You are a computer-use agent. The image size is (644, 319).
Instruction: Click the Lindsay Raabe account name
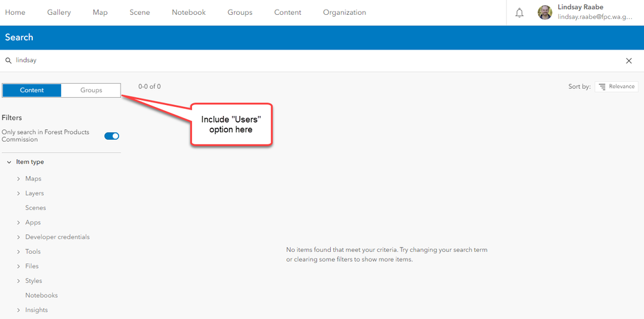(x=580, y=7)
